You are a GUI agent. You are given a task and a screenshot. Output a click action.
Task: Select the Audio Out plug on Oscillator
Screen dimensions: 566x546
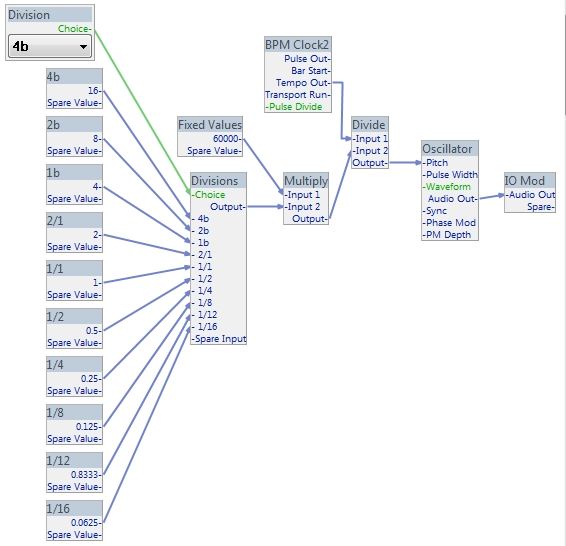coord(453,198)
